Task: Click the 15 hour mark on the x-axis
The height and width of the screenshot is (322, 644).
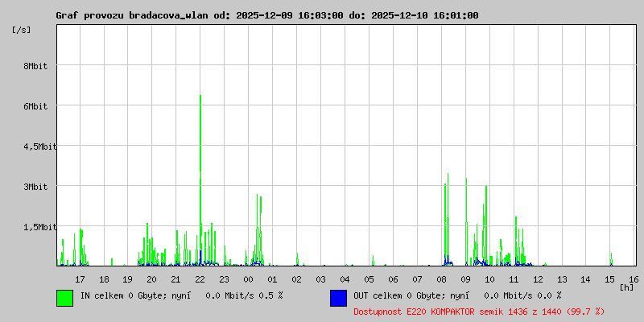Action: tap(610, 279)
